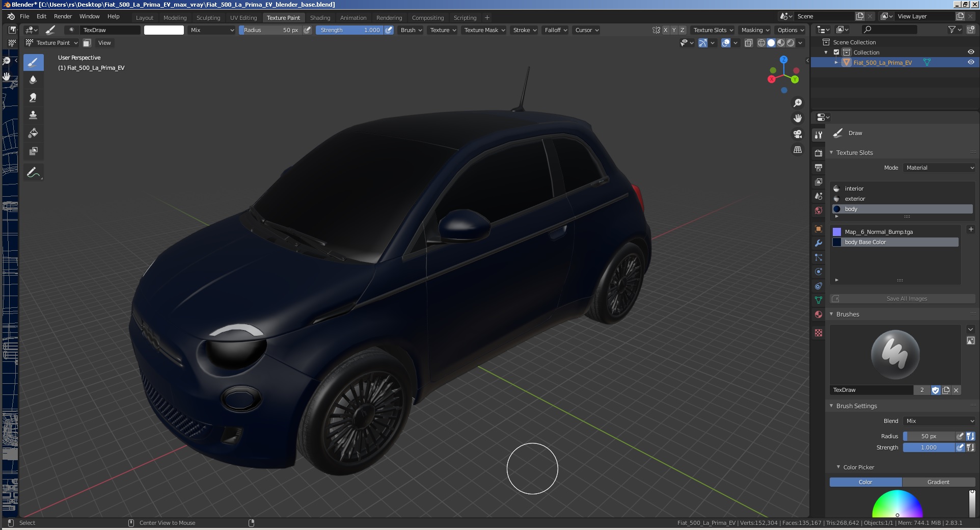Open Particles properties tab
Image resolution: width=980 pixels, height=530 pixels.
coord(819,257)
